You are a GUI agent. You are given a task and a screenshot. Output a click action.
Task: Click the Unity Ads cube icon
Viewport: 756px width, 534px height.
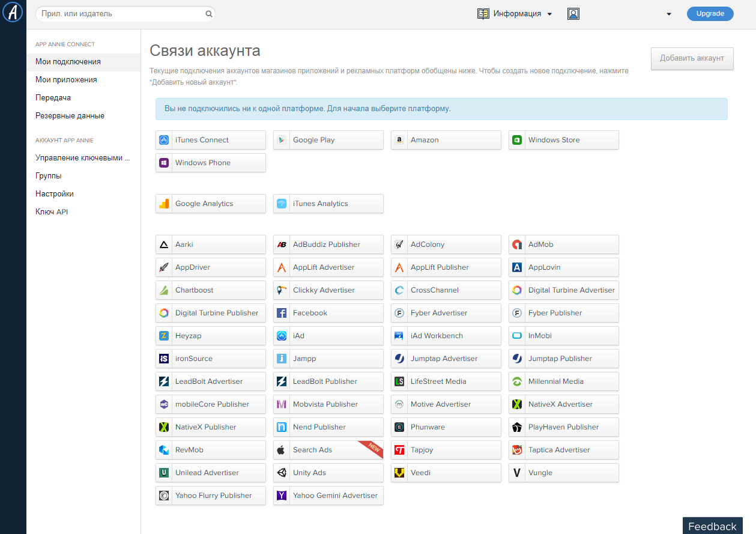[x=282, y=473]
